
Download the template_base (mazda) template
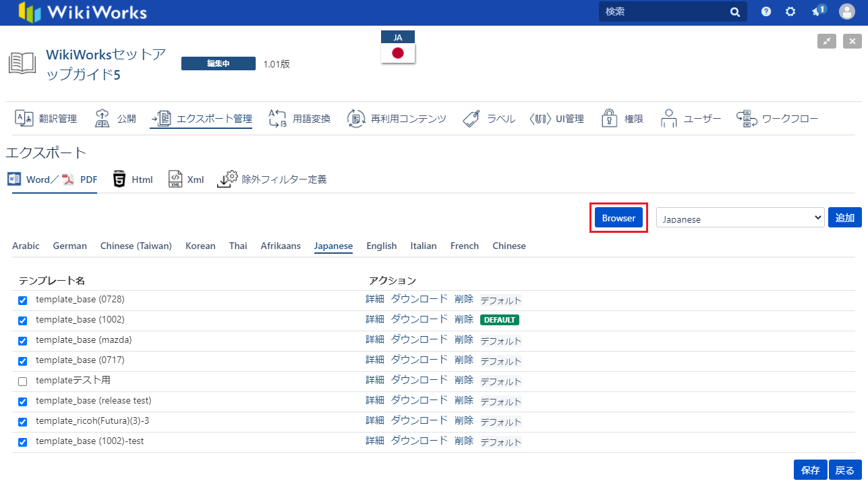click(x=419, y=339)
